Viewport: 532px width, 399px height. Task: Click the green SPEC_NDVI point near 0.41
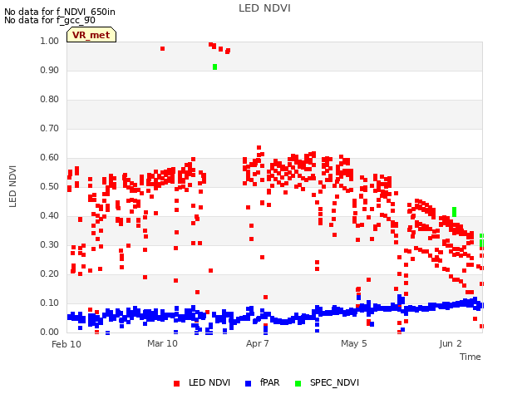[x=455, y=212]
